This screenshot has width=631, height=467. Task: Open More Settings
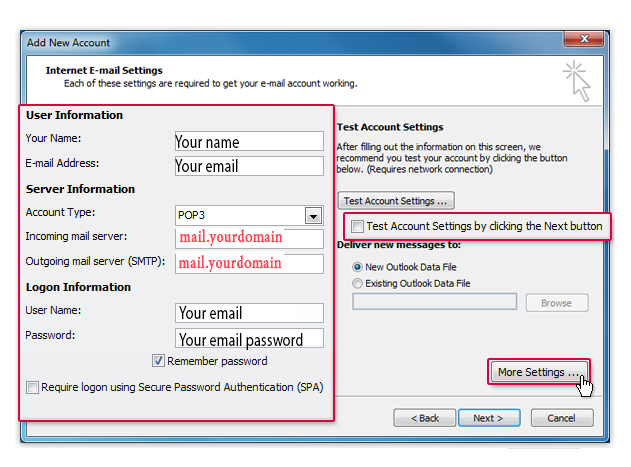pos(538,372)
